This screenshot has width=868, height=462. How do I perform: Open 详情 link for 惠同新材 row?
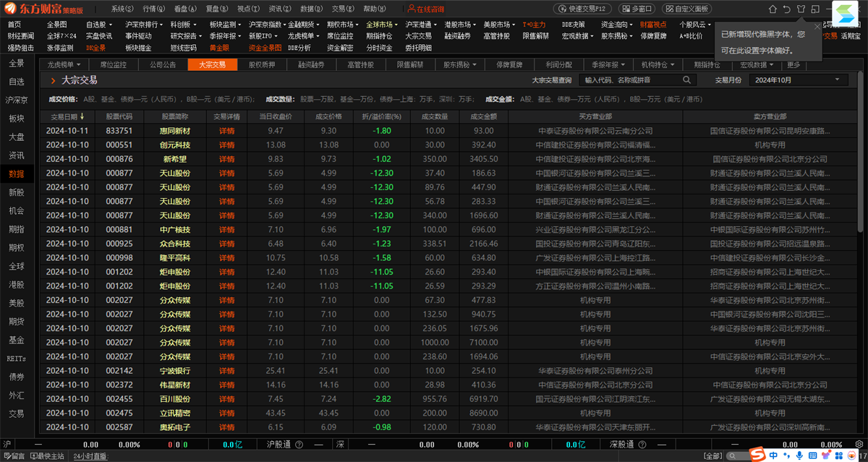pos(227,131)
